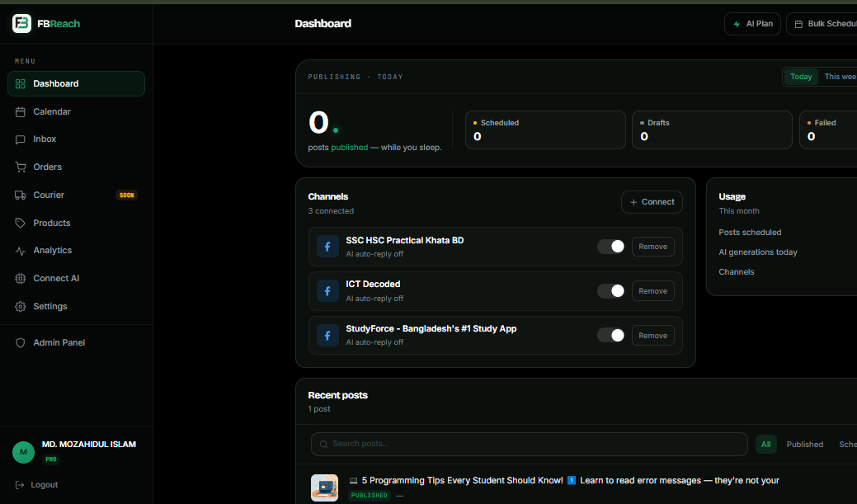Image resolution: width=857 pixels, height=504 pixels.
Task: Open Admin Panel in sidebar
Action: coord(77,343)
